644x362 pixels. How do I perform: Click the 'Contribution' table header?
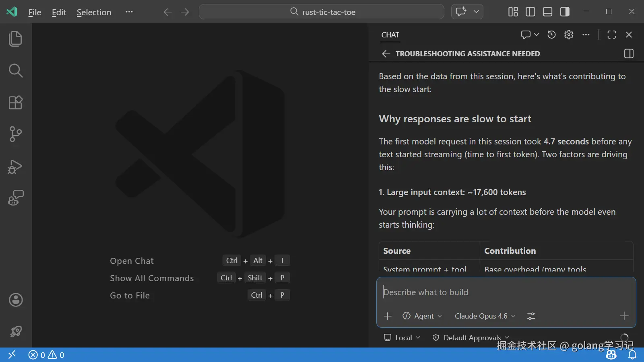(510, 251)
